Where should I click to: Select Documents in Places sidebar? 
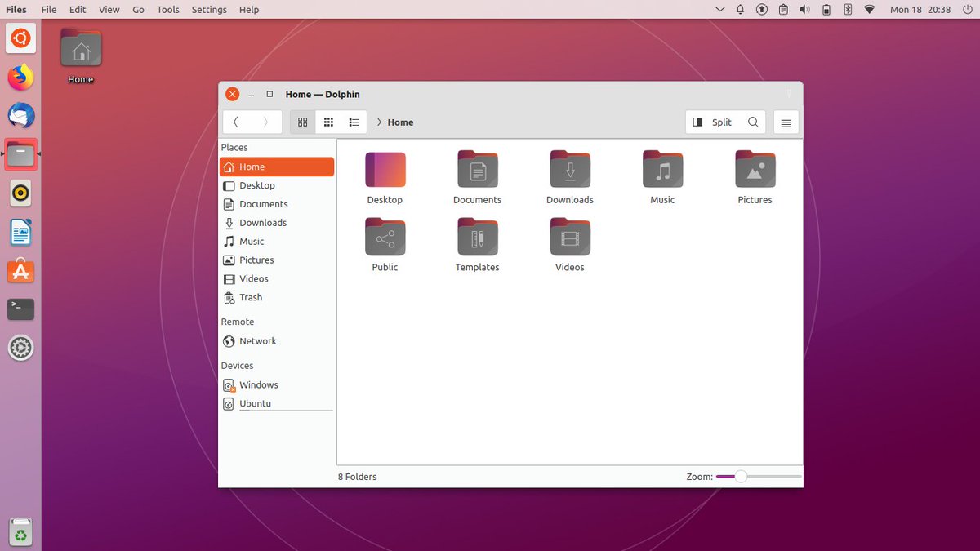(x=277, y=204)
